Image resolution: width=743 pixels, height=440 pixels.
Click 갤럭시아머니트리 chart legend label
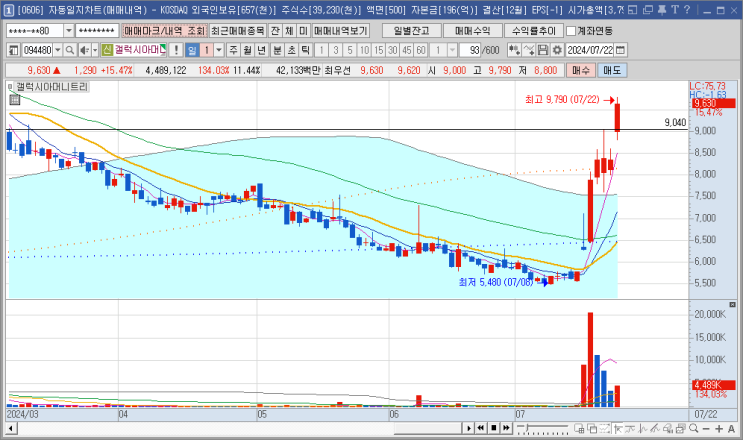[x=52, y=87]
